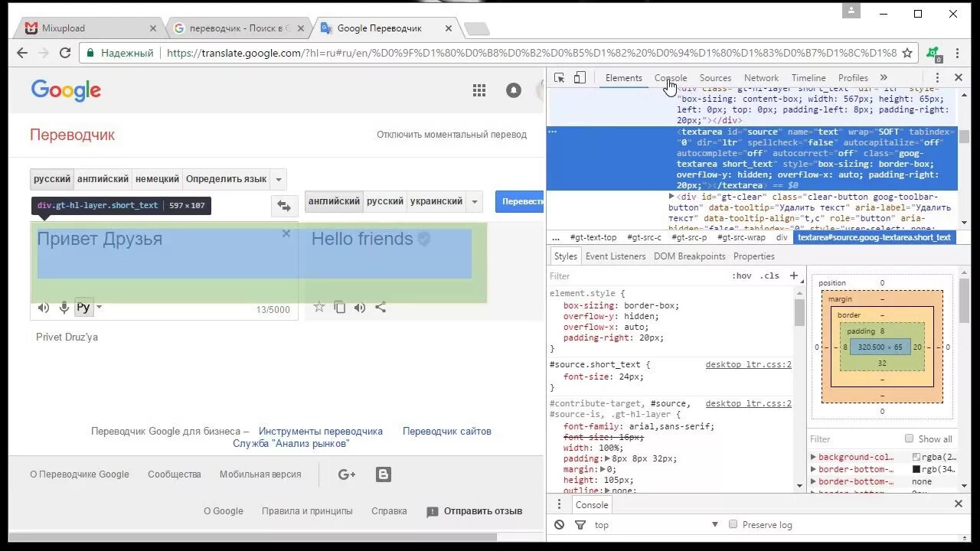The height and width of the screenshot is (551, 980).
Task: Enable the Preserve log checkbox
Action: point(733,524)
